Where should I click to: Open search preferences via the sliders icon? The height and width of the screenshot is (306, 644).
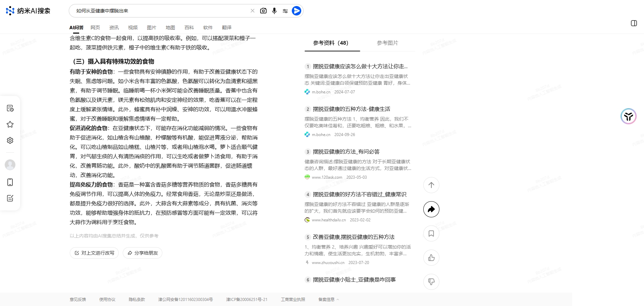[285, 10]
